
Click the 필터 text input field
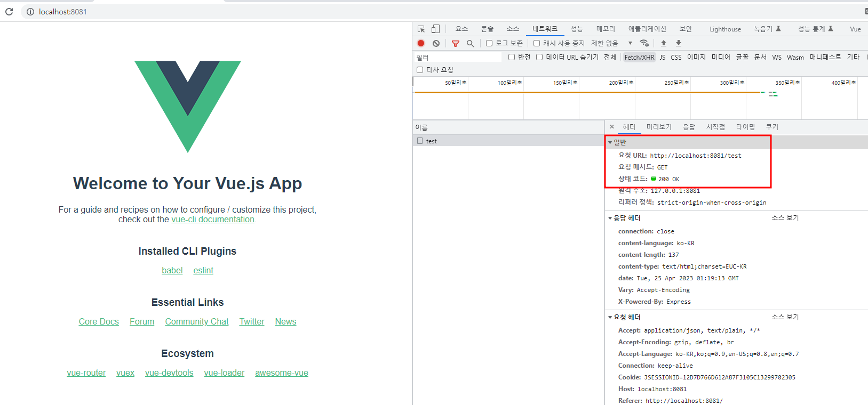[458, 57]
